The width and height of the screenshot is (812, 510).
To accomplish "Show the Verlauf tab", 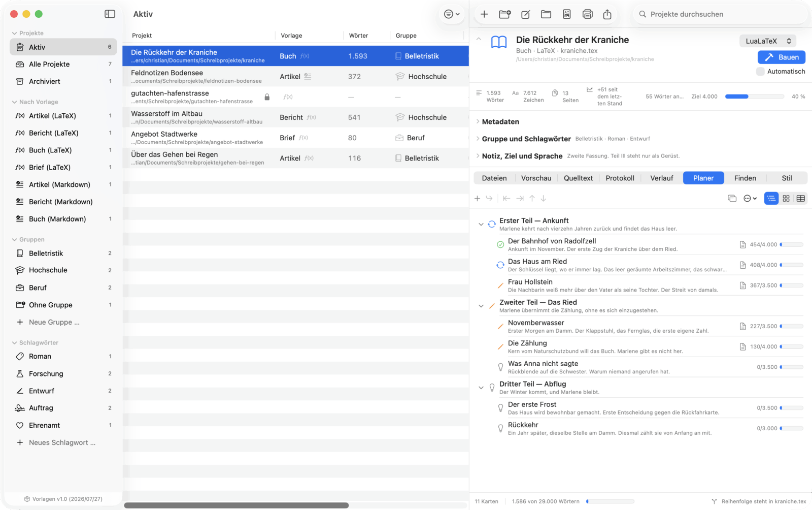I will pos(662,178).
